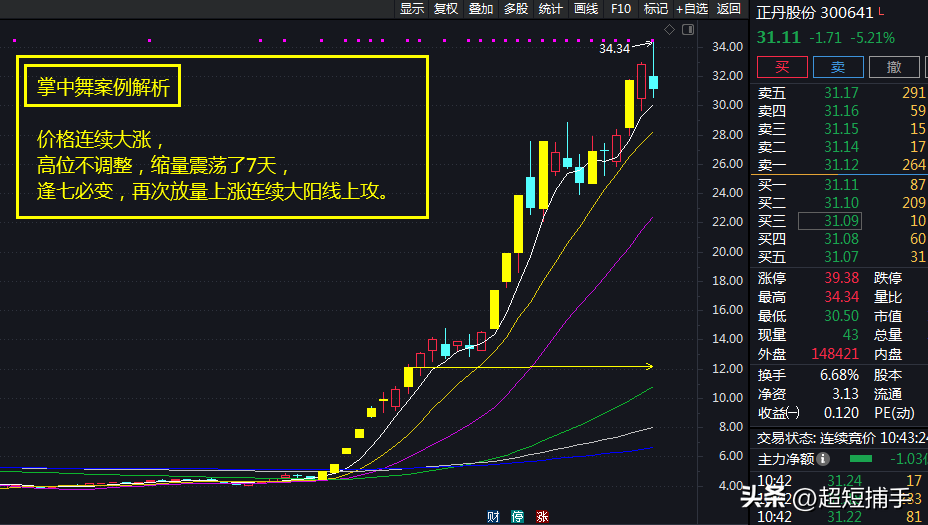Viewport: 928px width, 525px height.
Task: Select the 卖一 price 31.12
Action: [841, 165]
